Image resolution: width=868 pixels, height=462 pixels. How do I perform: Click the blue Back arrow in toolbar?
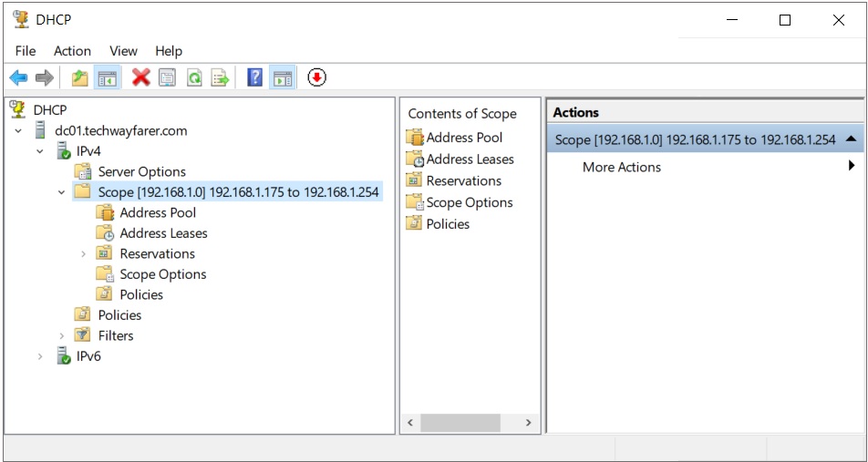[18, 78]
